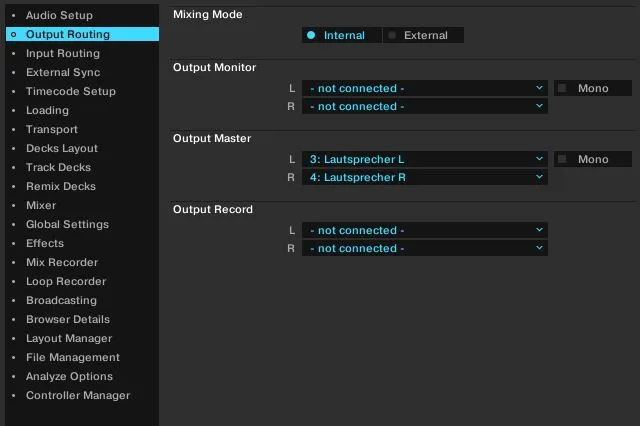Open Controller Manager settings
Viewport: 640px width, 426px height.
[77, 395]
